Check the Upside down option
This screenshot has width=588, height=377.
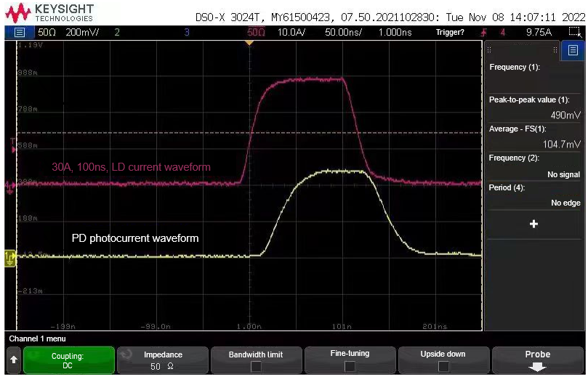tap(443, 366)
